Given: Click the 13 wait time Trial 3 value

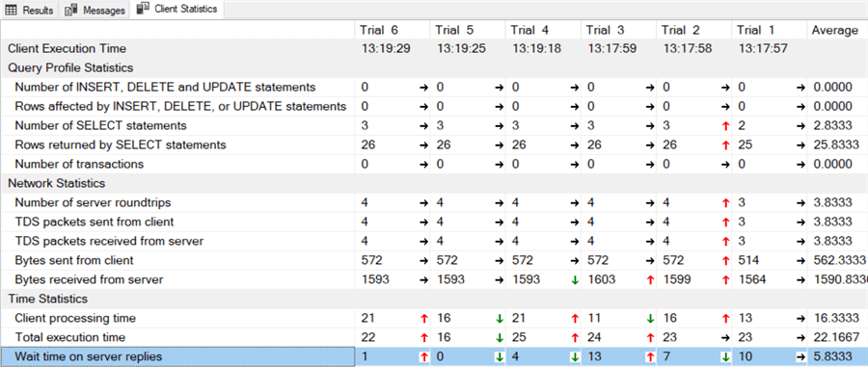Looking at the screenshot, I should [594, 356].
